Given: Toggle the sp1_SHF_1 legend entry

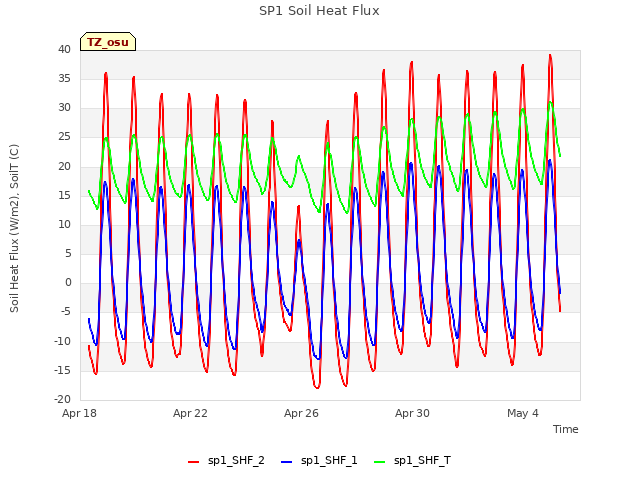Looking at the screenshot, I should (319, 461).
